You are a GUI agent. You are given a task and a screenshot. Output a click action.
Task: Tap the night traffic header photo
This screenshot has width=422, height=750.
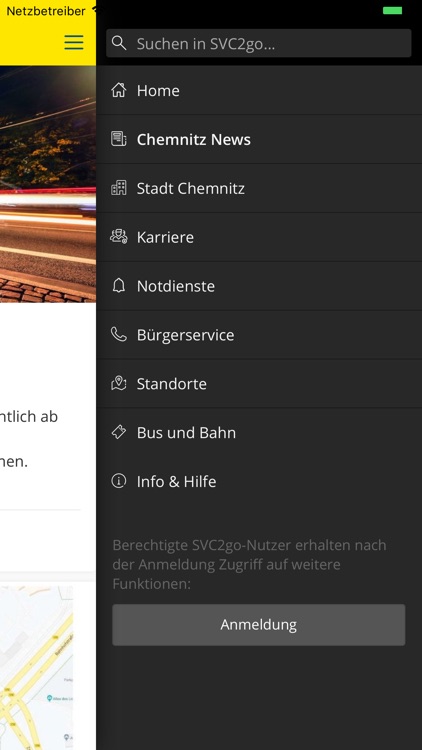point(48,184)
